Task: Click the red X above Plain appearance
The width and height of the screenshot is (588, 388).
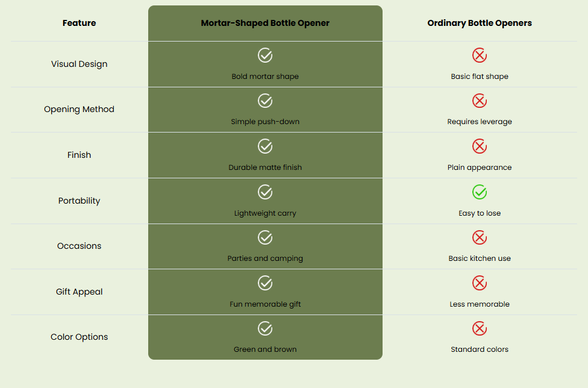Action: pos(479,146)
